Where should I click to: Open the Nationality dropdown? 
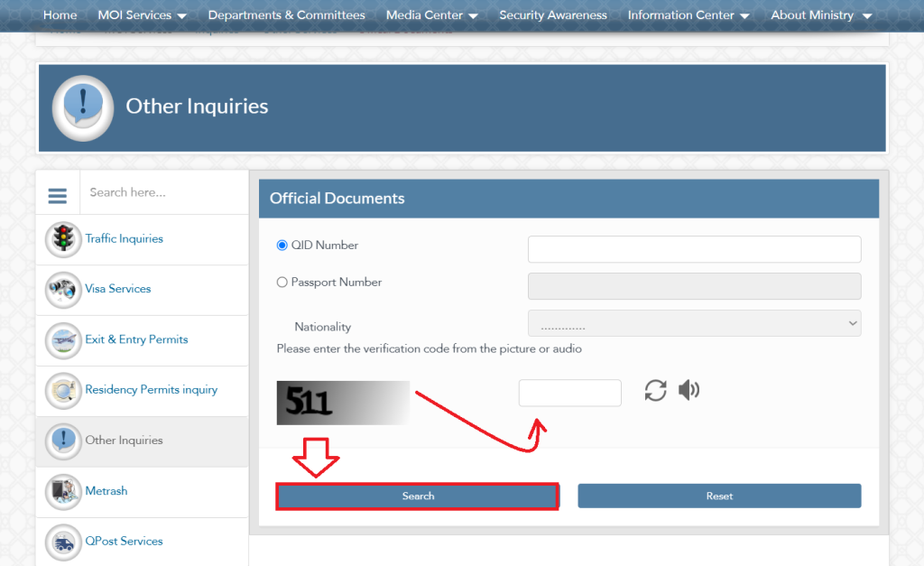[694, 323]
